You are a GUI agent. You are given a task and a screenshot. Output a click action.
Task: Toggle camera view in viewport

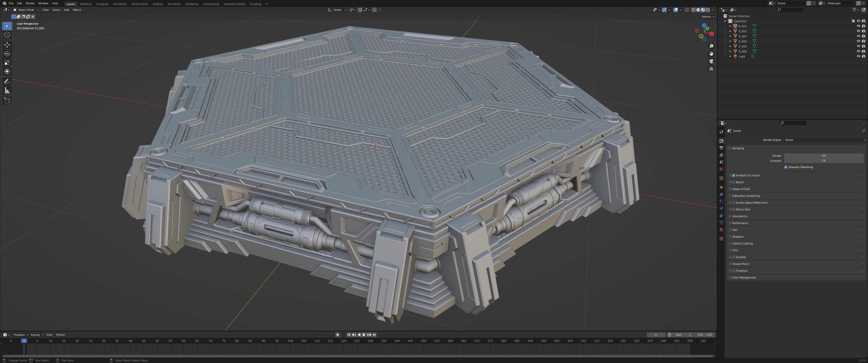711,61
